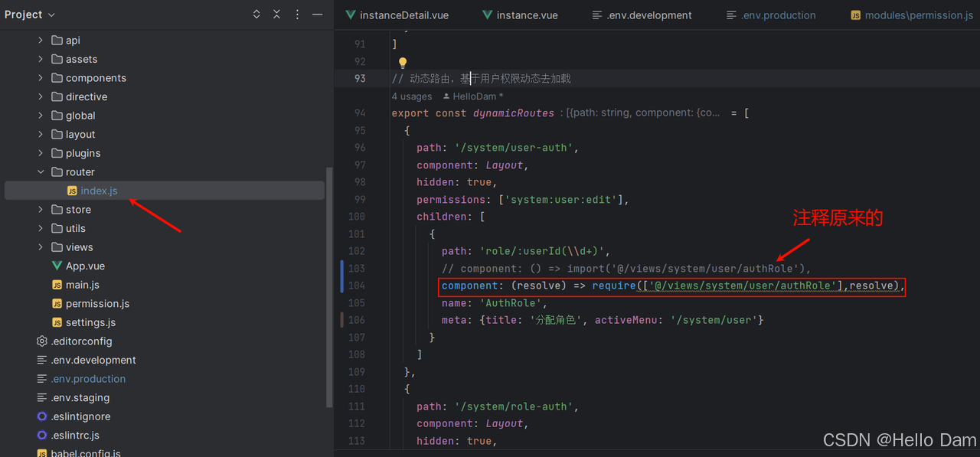Click the Vue icon on instance.vue tab
This screenshot has width=980, height=457.
click(x=488, y=15)
